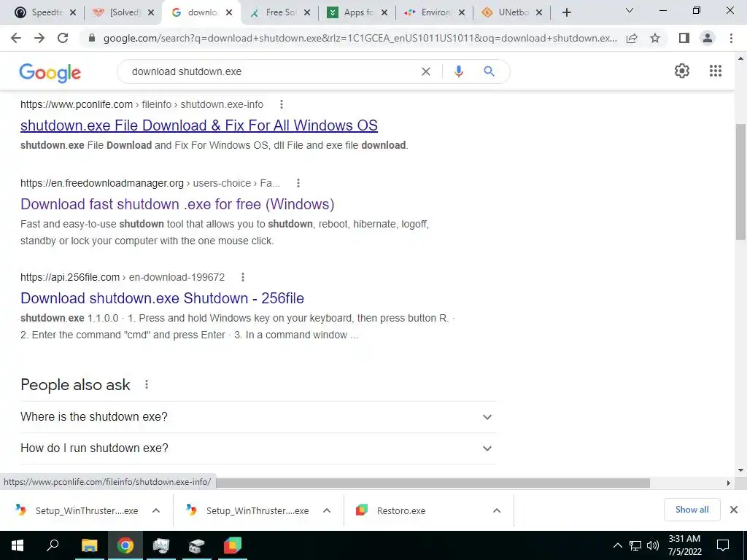Open the volume control in system tray
Viewport: 747px width, 560px height.
653,545
